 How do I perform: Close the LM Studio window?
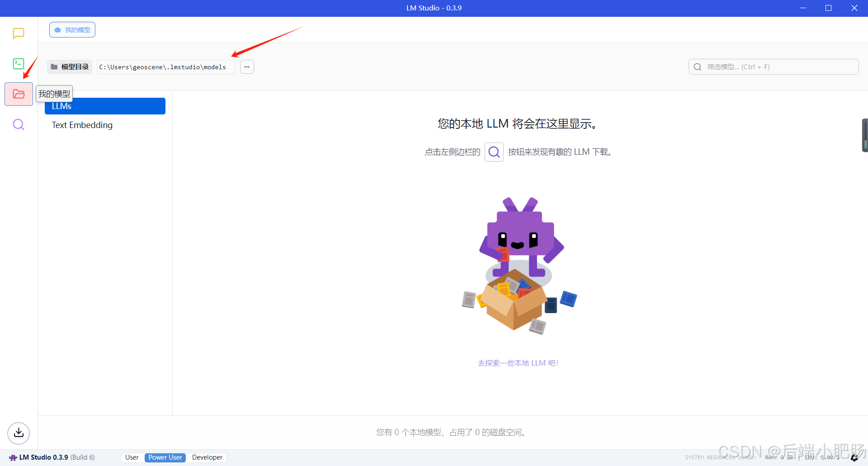point(854,8)
